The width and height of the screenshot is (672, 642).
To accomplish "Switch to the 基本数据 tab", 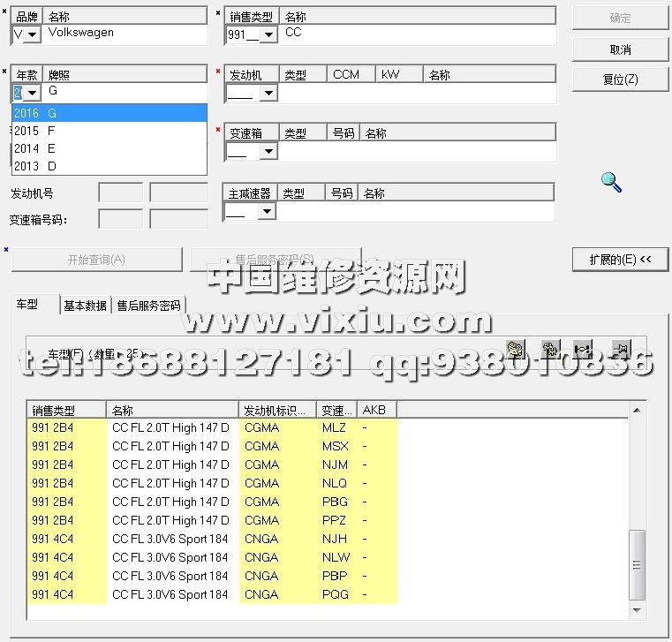I will (86, 306).
